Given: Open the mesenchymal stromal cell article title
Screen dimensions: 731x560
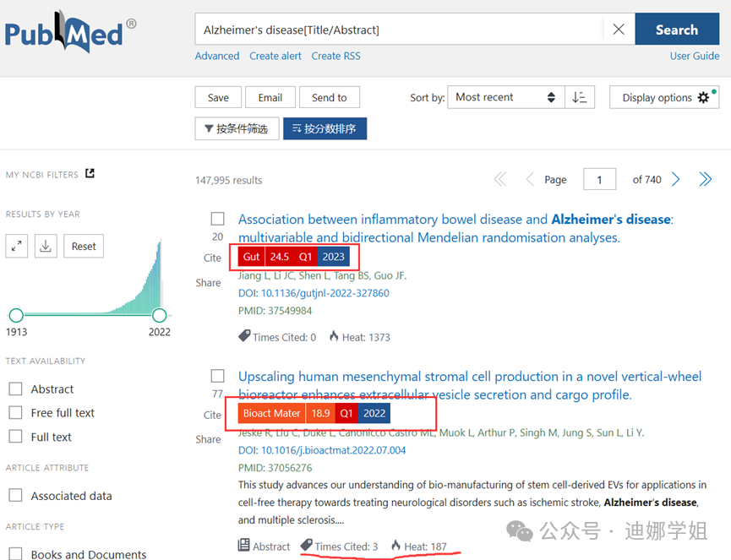Looking at the screenshot, I should coord(470,385).
